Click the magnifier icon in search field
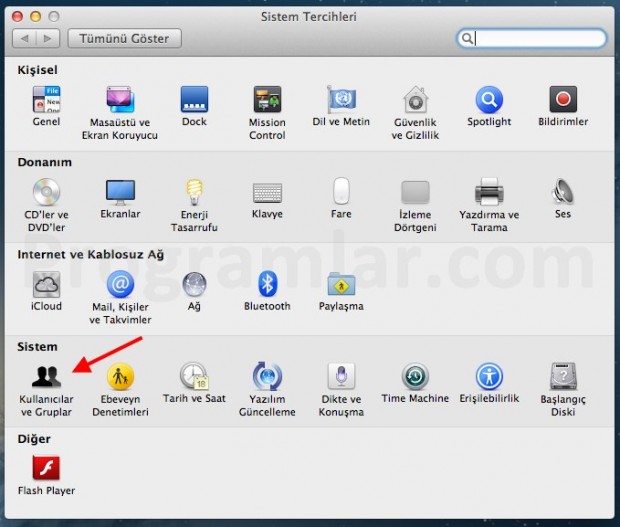 point(467,38)
